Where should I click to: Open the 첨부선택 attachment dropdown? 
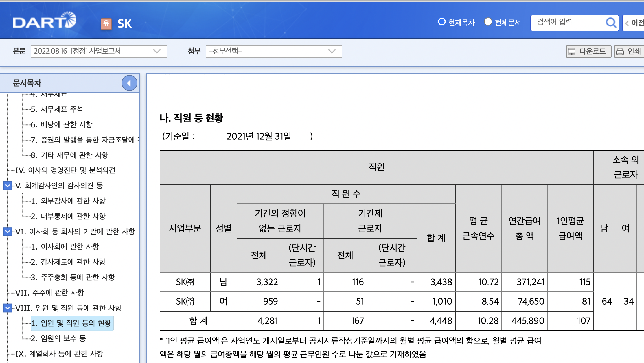(273, 51)
